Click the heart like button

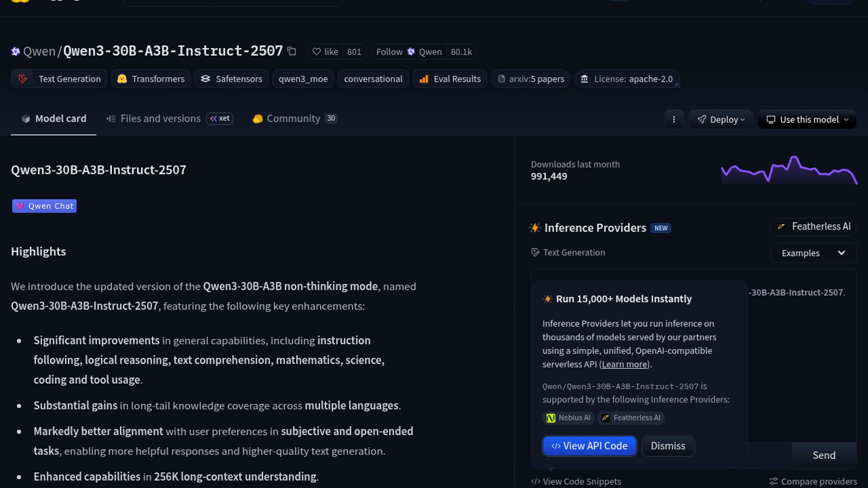pos(325,52)
